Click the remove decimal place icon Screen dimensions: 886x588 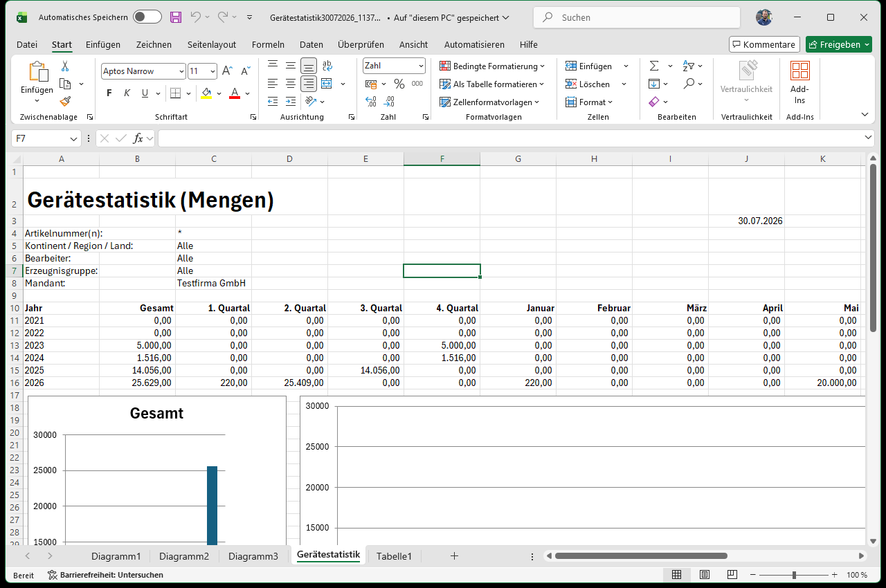click(x=390, y=102)
